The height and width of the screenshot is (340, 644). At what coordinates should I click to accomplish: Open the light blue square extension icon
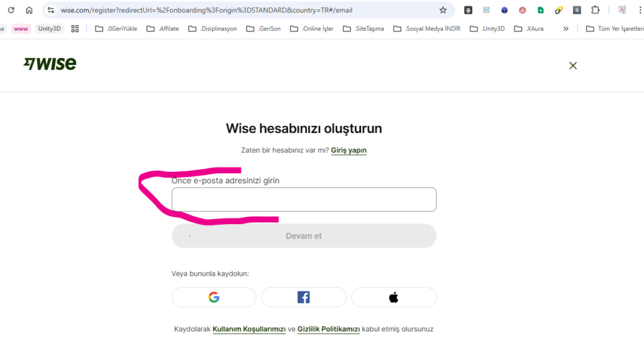click(x=486, y=10)
